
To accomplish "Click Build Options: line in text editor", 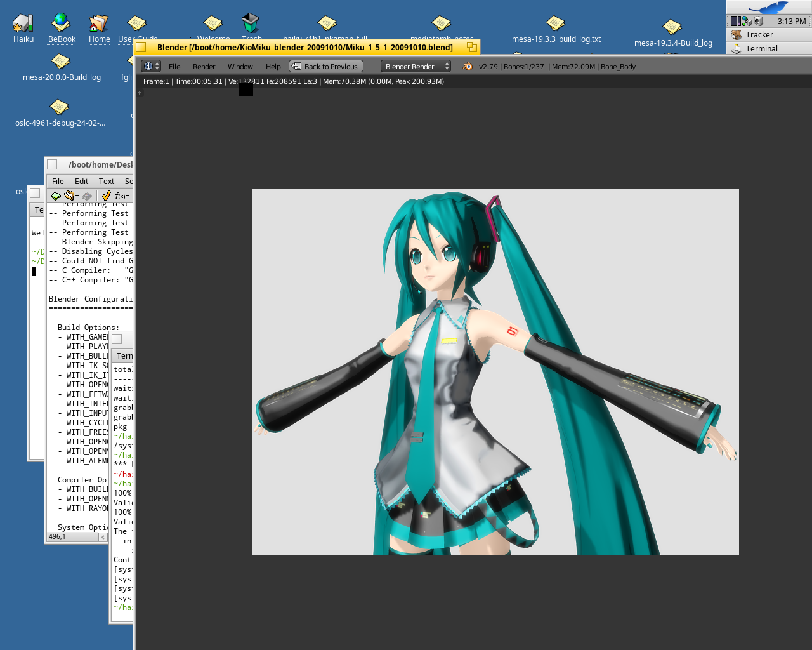I will pos(88,328).
